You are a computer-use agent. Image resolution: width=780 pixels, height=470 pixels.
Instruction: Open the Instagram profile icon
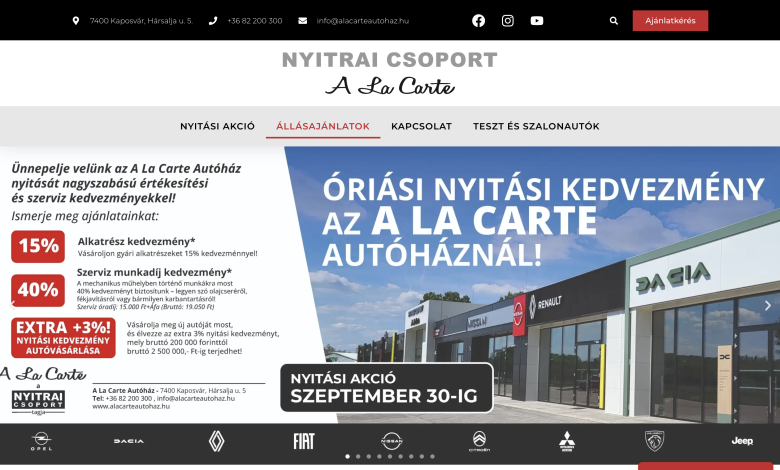[508, 20]
